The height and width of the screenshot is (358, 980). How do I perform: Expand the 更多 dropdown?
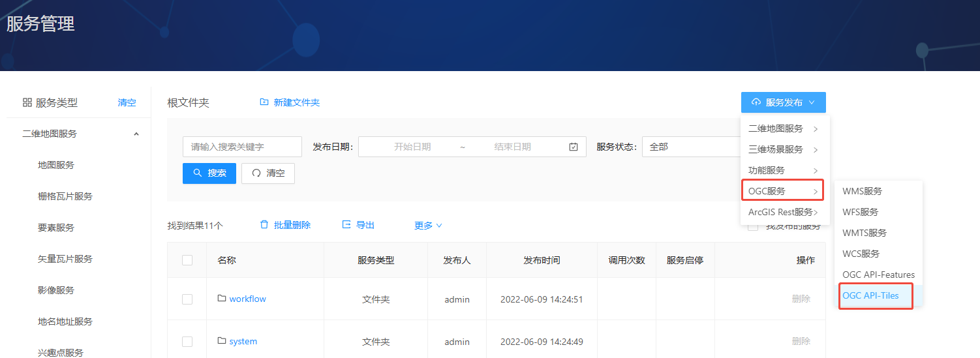(x=428, y=226)
